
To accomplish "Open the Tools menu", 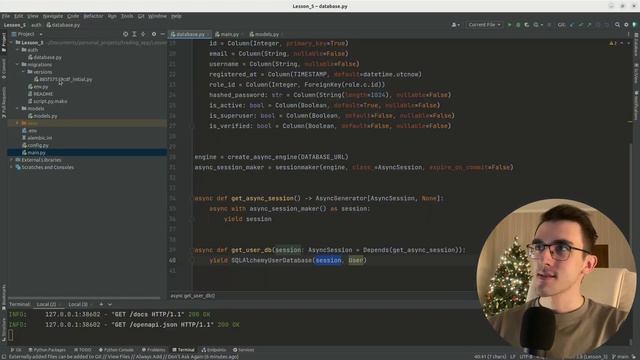I will (127, 16).
